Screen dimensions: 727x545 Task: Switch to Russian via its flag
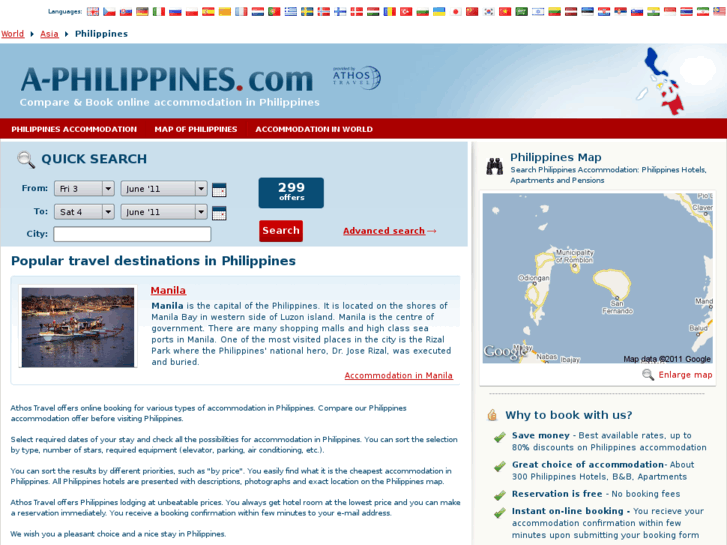pos(175,12)
